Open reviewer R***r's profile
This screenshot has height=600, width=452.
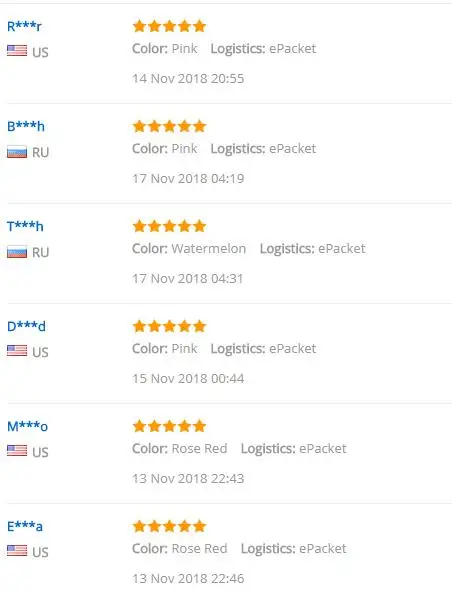coord(24,26)
